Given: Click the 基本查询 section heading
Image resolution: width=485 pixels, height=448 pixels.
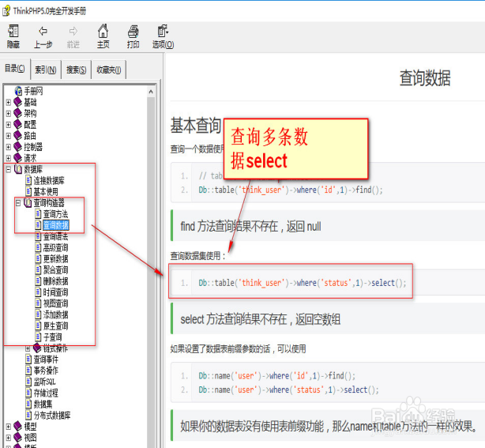Looking at the screenshot, I should [x=195, y=126].
